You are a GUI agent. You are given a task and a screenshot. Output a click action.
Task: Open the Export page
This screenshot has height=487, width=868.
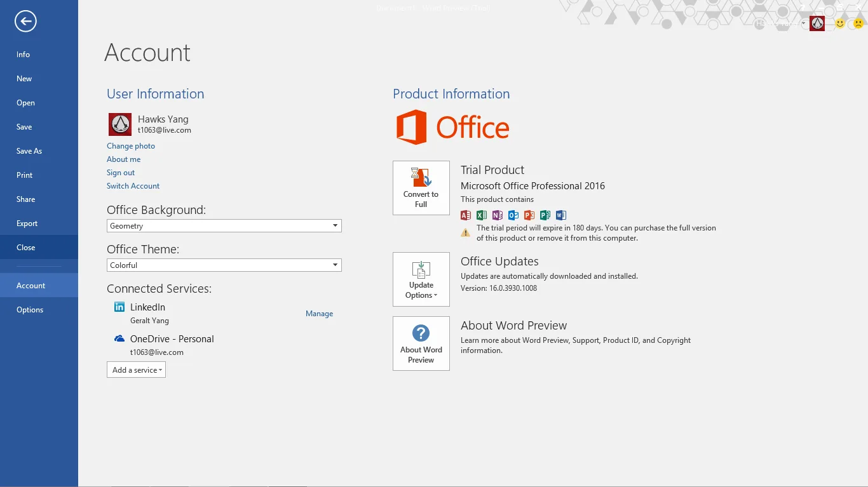pos(39,223)
